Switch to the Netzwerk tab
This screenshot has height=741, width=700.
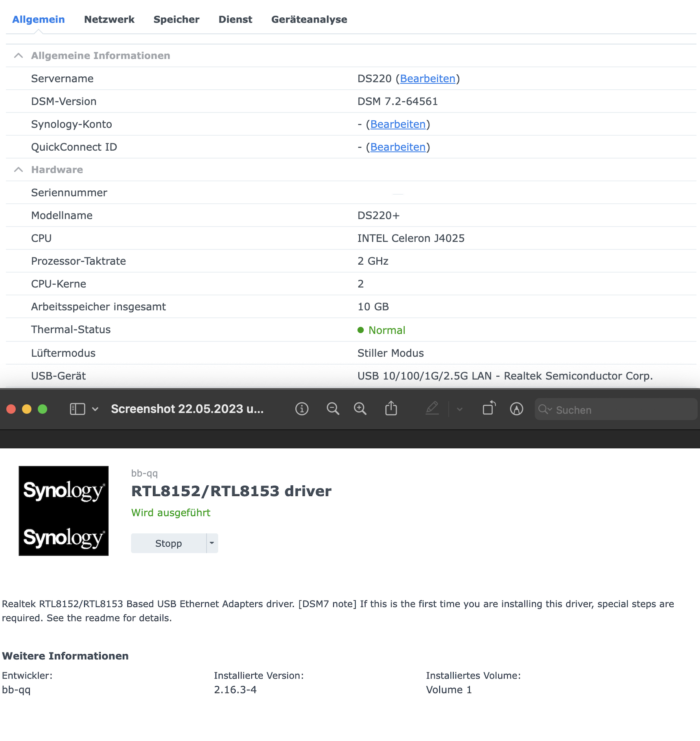point(109,19)
